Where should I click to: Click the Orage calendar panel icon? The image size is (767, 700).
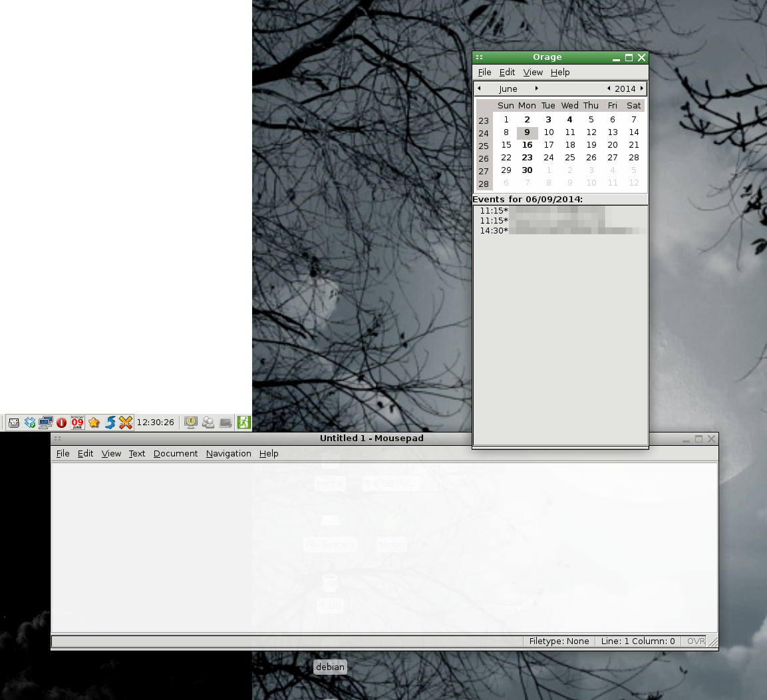78,423
